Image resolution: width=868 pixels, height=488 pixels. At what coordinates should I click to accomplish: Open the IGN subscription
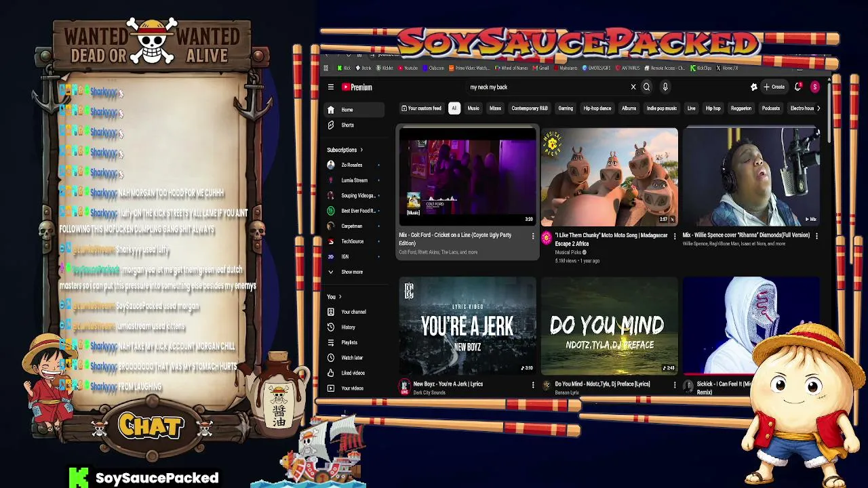click(x=354, y=256)
